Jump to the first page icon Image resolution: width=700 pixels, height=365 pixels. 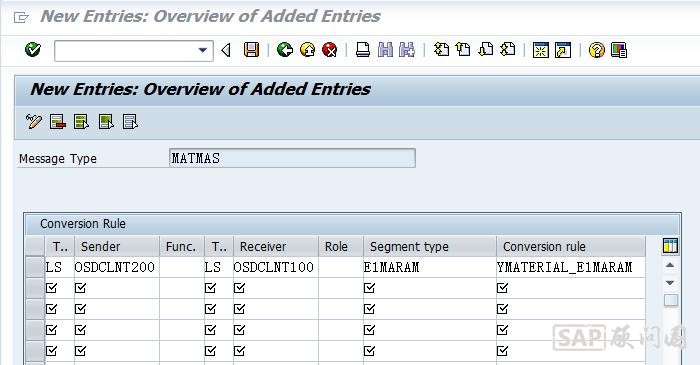tap(441, 49)
